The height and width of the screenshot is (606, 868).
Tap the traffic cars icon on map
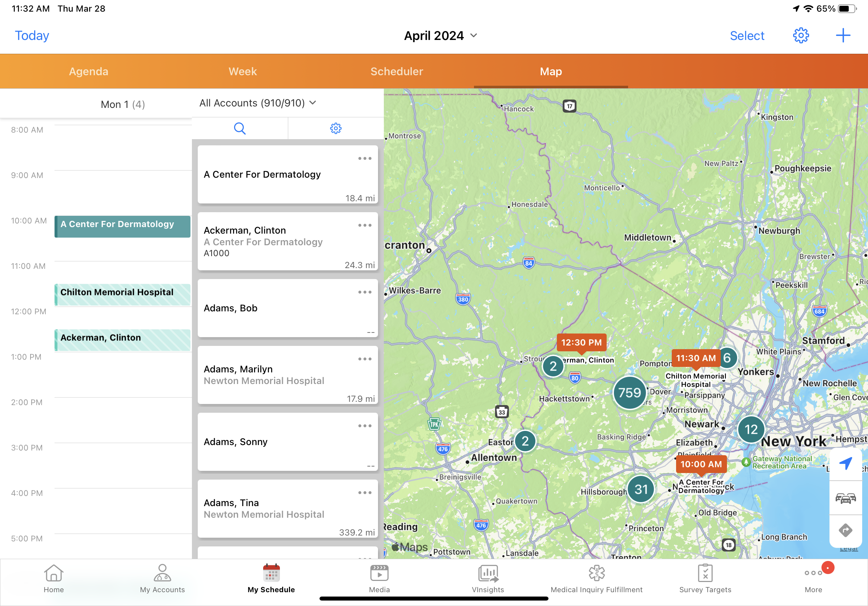(x=845, y=498)
